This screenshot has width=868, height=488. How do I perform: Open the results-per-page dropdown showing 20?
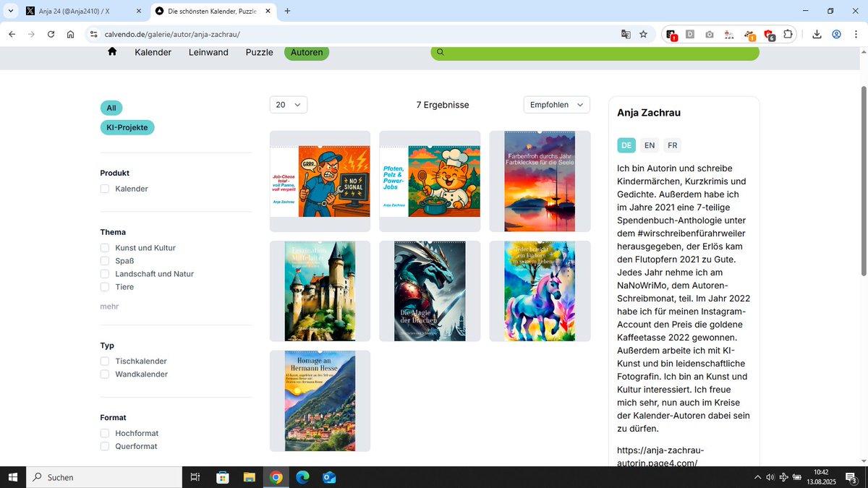click(289, 105)
